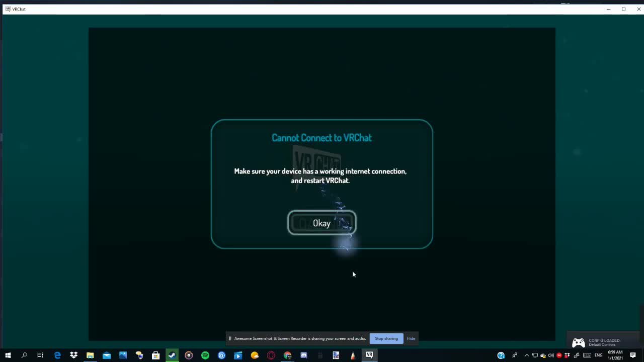Open the Photos app in the taskbar
The image size is (644, 362).
tap(123, 355)
